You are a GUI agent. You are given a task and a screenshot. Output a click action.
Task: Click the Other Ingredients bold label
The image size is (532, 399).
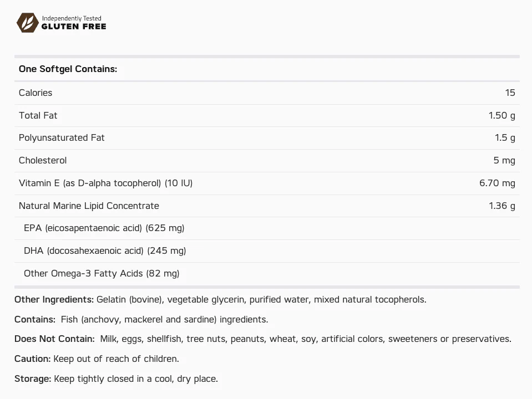(x=54, y=300)
